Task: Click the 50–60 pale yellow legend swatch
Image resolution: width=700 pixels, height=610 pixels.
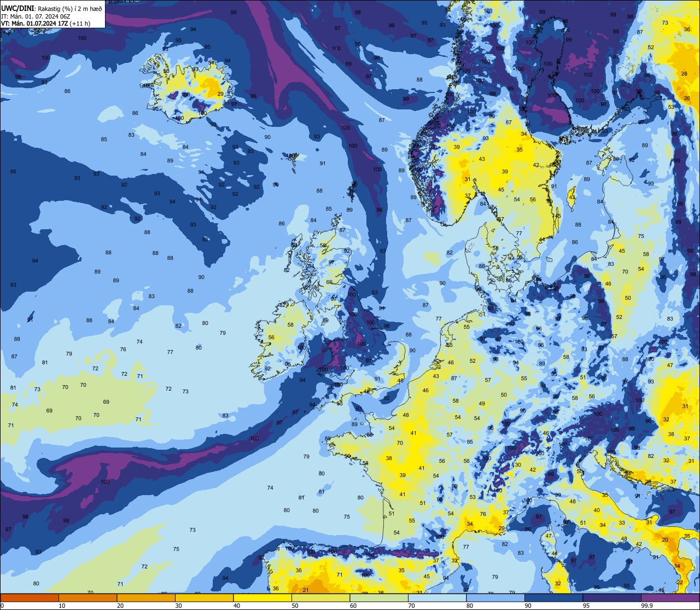Action: tap(320, 598)
